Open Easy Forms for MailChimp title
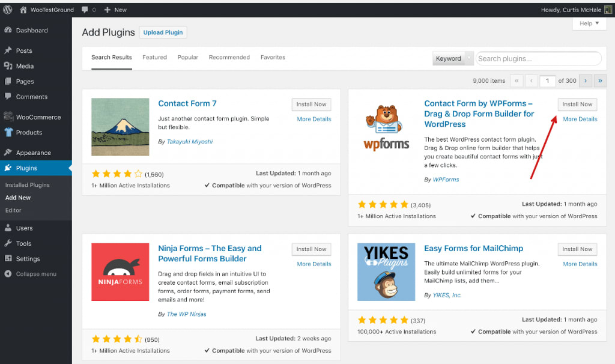Screen dimensions: 615x364 tap(473, 248)
